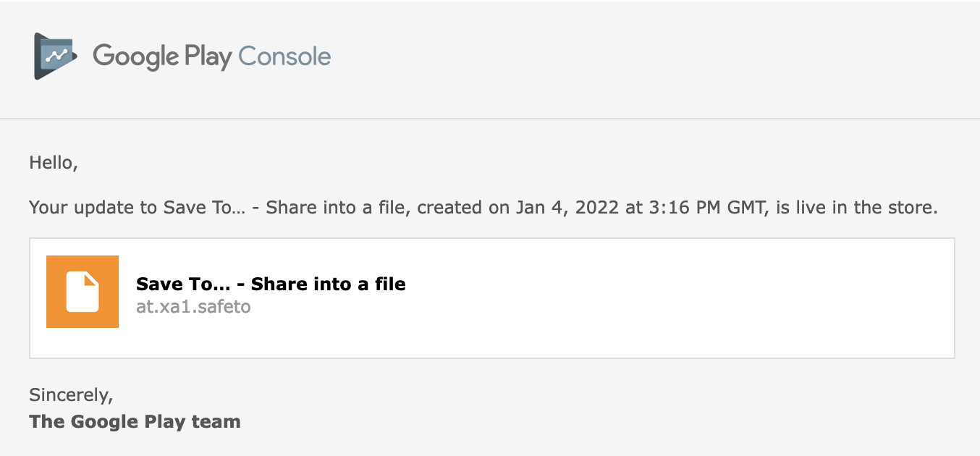Click the header divider line below the logo
Screen dimensions: 980x456
point(490,118)
